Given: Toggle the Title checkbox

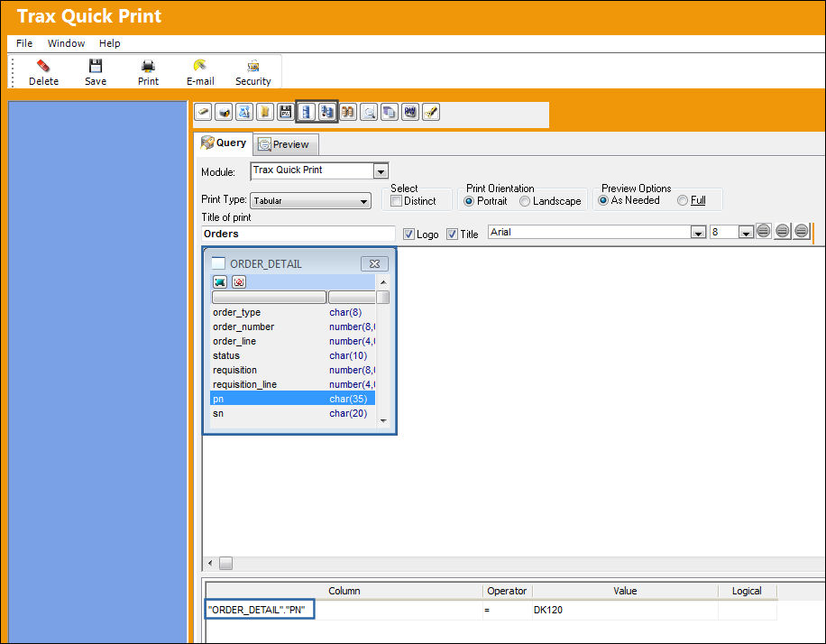Looking at the screenshot, I should 452,234.
